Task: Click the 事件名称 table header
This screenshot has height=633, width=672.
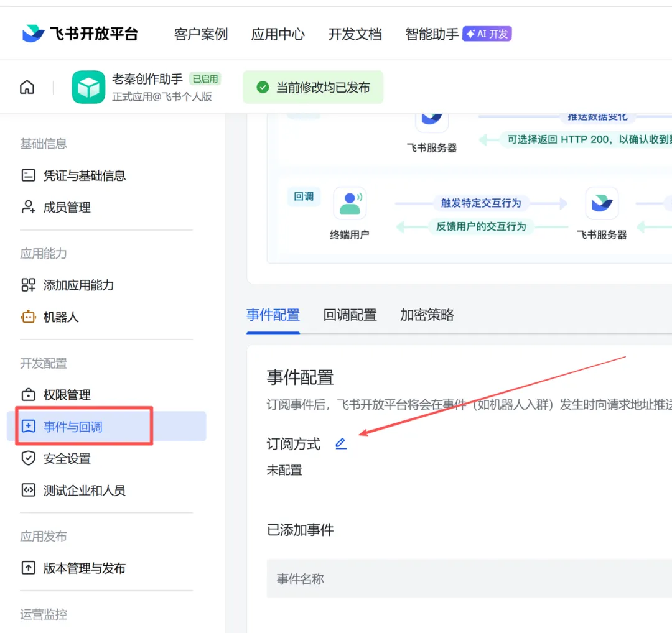Action: click(300, 579)
